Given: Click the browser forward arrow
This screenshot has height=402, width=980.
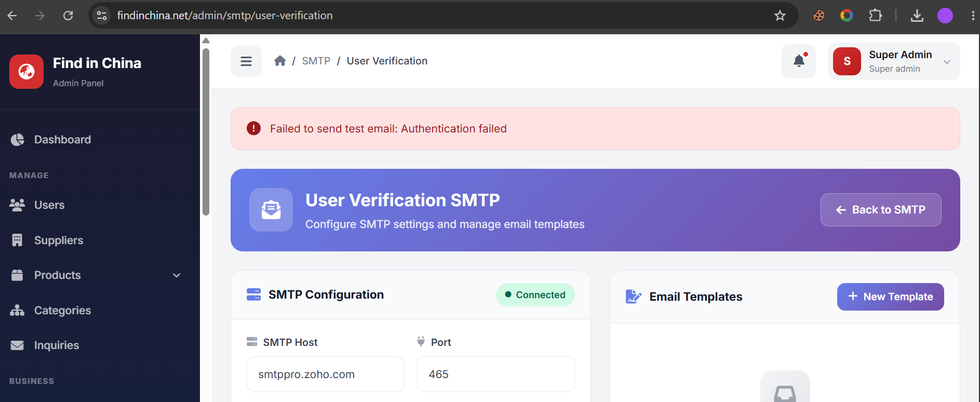Looking at the screenshot, I should click(40, 16).
